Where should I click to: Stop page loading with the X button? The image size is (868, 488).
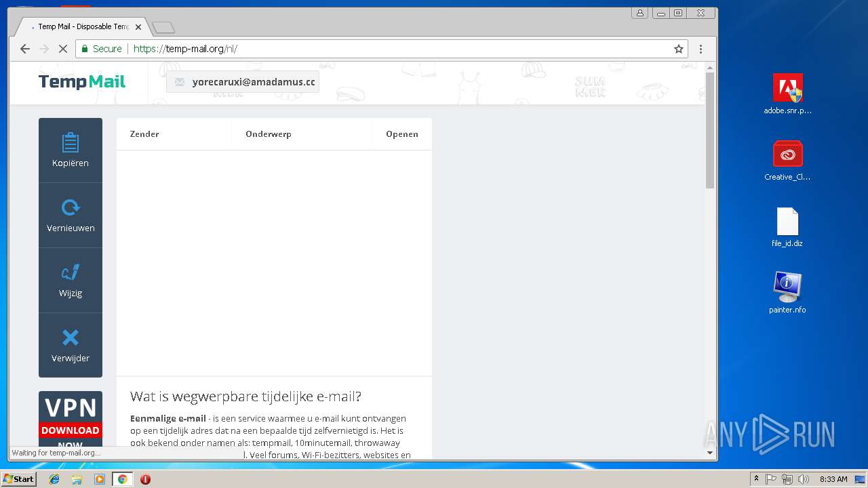[63, 49]
